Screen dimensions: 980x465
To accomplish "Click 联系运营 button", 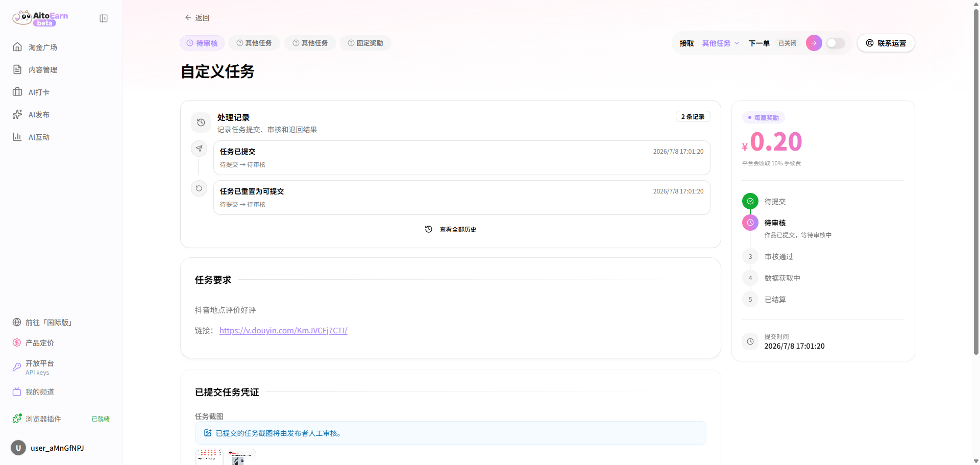I will click(886, 43).
